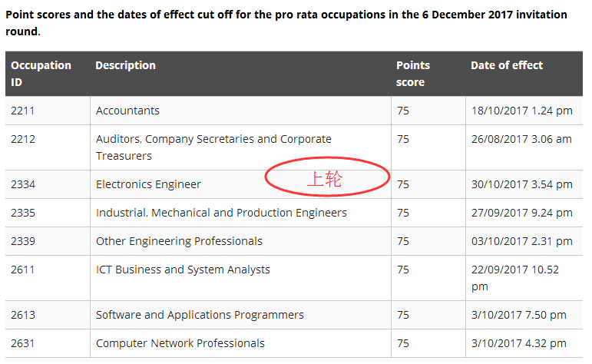Click occupation ID 2334
The height and width of the screenshot is (364, 592).
point(23,184)
